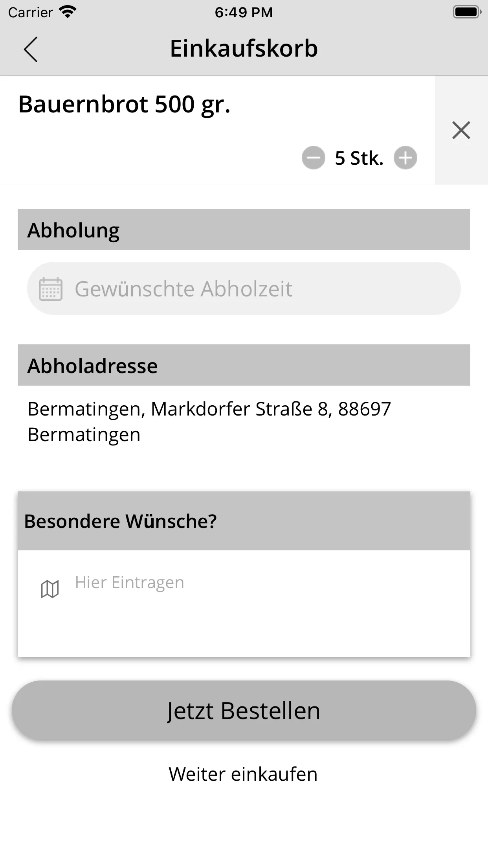Tap the 5 Stk. quantity display

[x=359, y=158]
